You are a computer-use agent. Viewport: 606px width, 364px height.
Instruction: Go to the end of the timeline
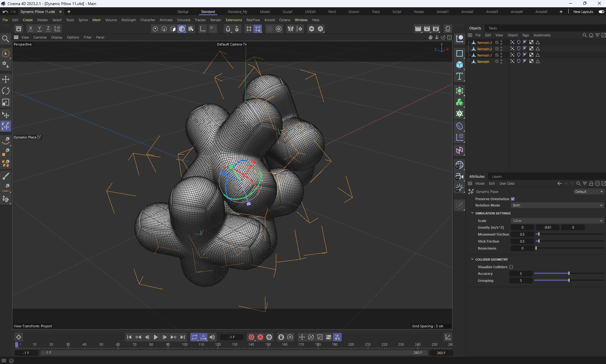pyautogui.click(x=182, y=337)
